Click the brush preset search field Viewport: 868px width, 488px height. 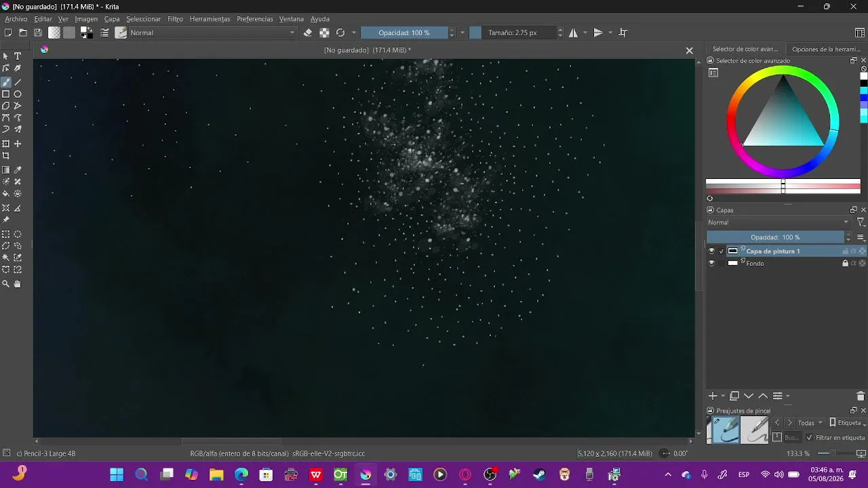(x=792, y=438)
